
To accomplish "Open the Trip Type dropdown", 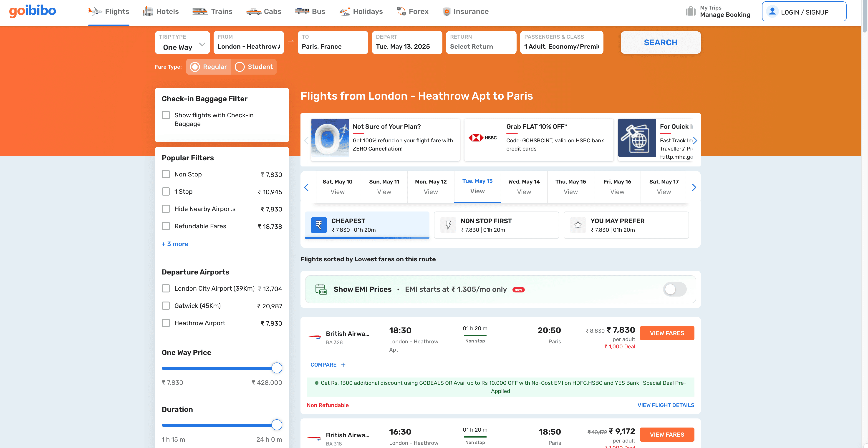I will (x=182, y=43).
